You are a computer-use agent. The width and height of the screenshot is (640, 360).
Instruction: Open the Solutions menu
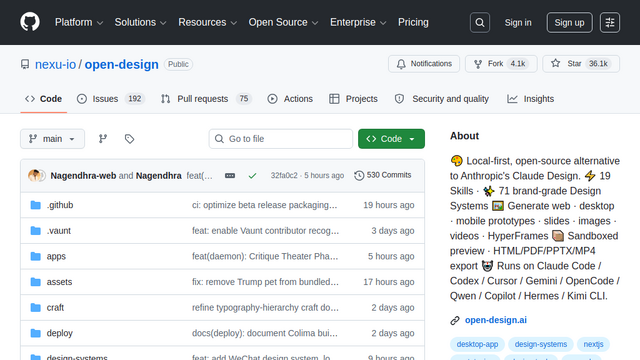coord(140,22)
